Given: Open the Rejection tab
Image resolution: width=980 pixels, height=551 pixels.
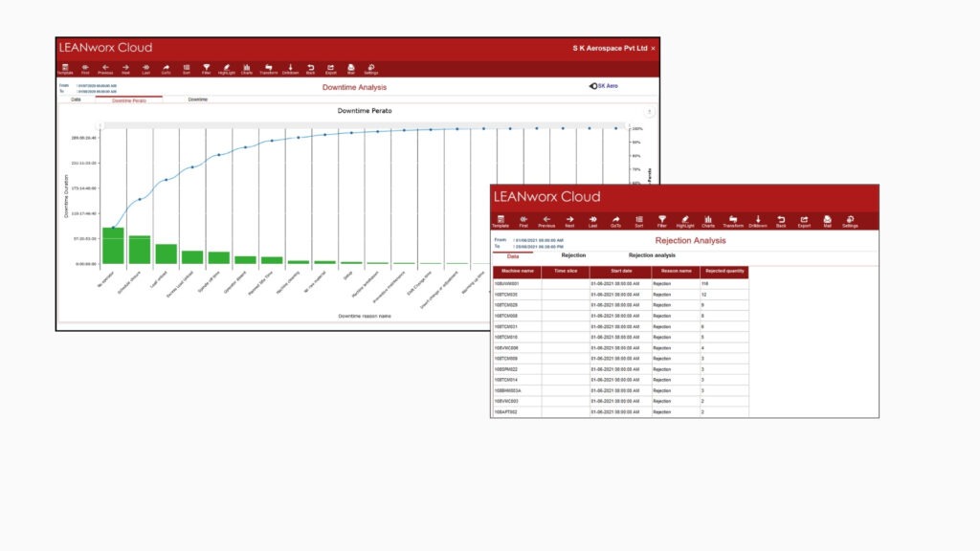Looking at the screenshot, I should (573, 255).
